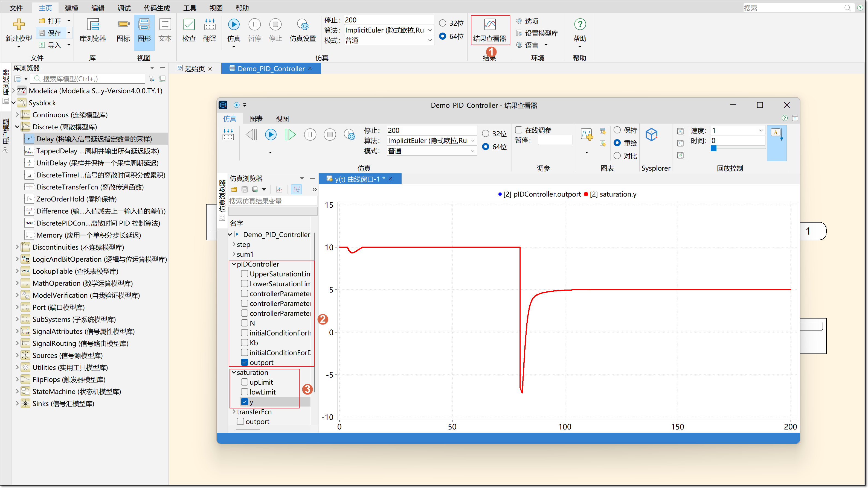Collapse the Discrete (离散模型库) library
The width and height of the screenshot is (868, 488).
[x=17, y=127]
